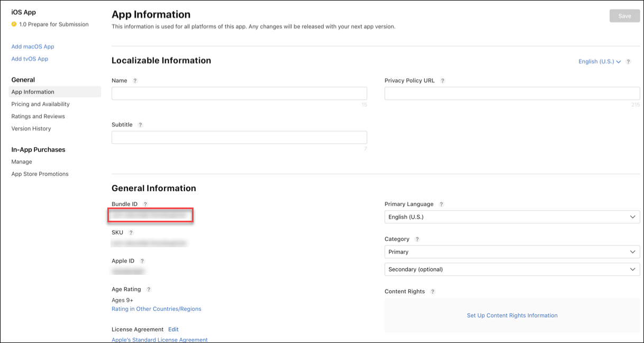Click the help icon beside Privacy Policy URL
Screen dimensions: 644x343
pos(443,81)
